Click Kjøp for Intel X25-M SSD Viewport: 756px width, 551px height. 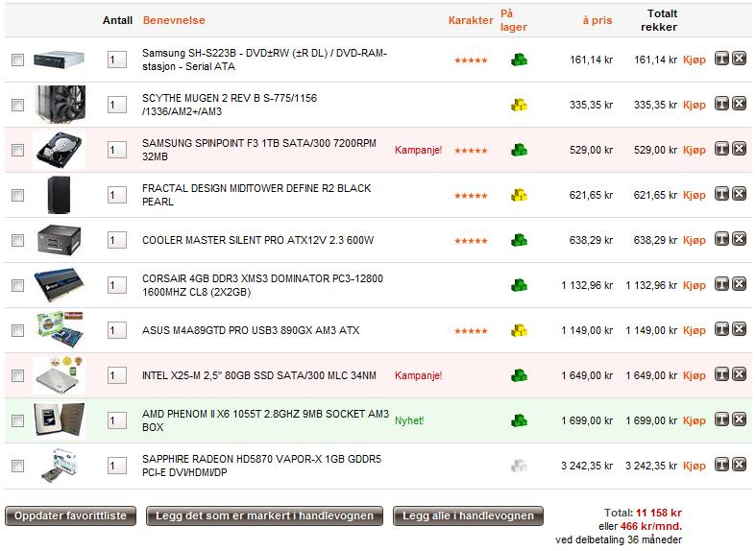[x=695, y=375]
